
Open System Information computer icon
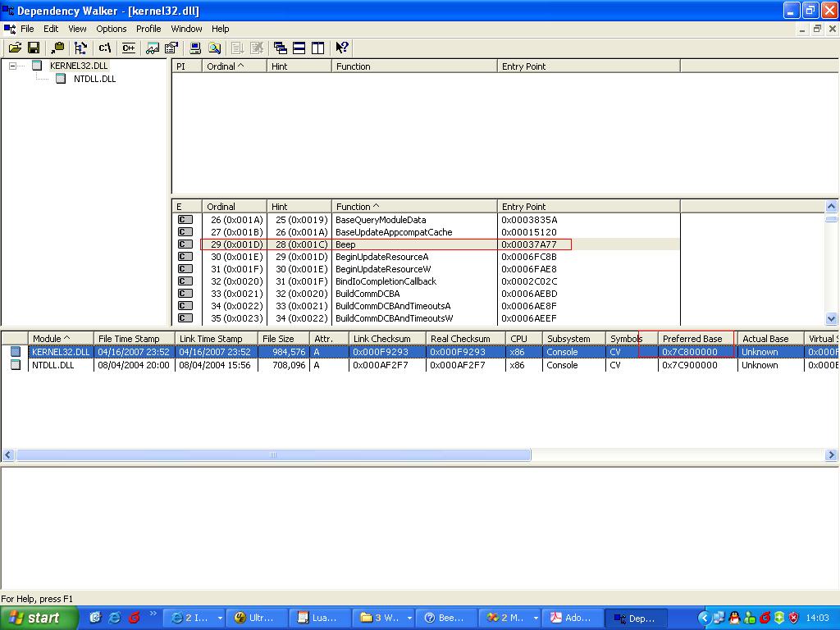(x=195, y=48)
